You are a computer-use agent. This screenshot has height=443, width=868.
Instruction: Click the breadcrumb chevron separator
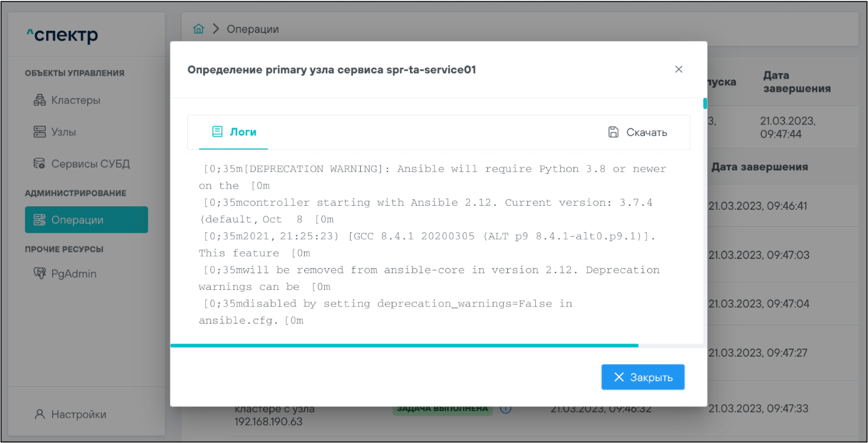[x=216, y=29]
